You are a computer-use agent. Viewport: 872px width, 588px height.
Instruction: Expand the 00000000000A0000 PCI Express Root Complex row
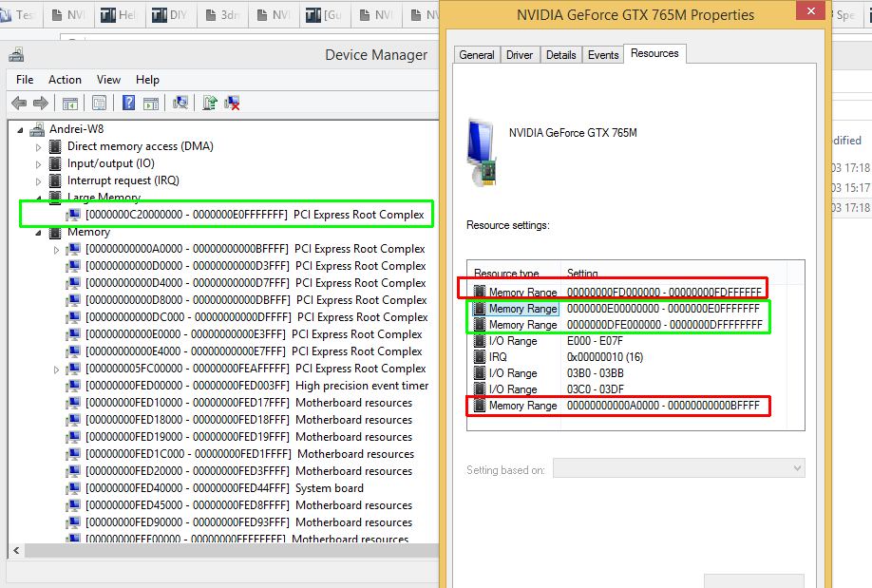pos(56,251)
